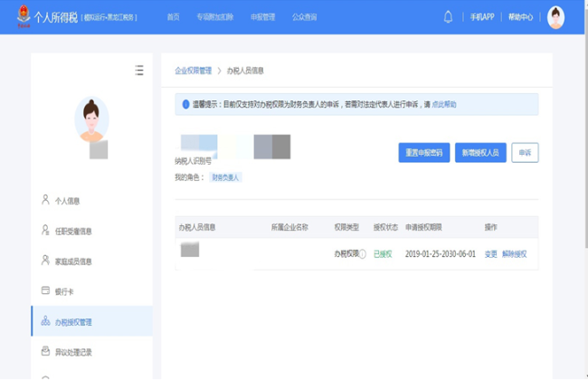The image size is (588, 380).
Task: Open the user avatar in top right
Action: (555, 17)
